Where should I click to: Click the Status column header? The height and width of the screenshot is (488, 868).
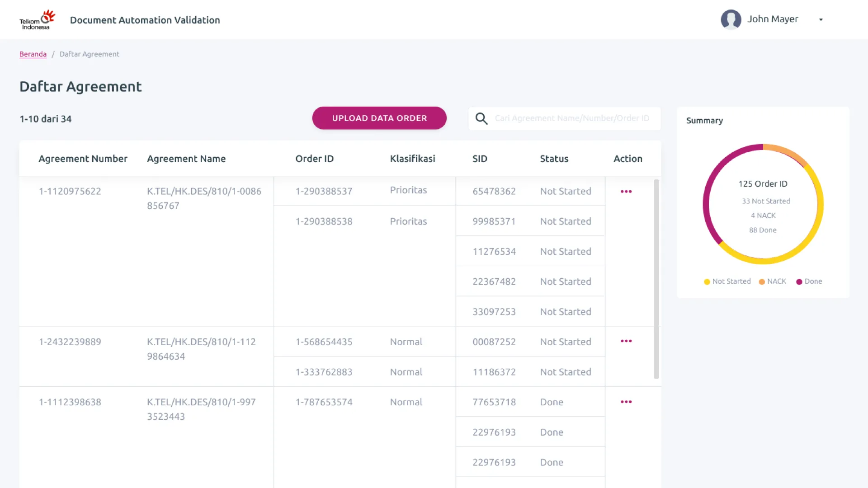[x=554, y=159]
